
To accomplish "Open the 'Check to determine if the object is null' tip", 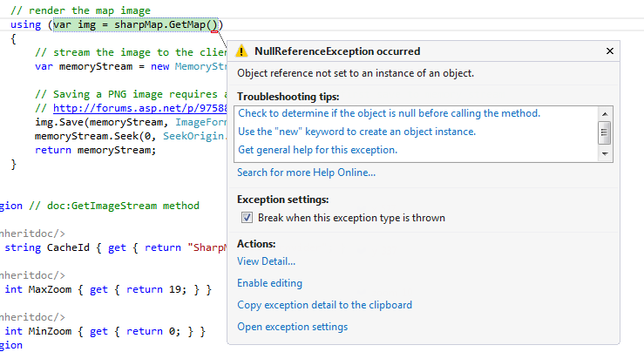I will click(389, 113).
